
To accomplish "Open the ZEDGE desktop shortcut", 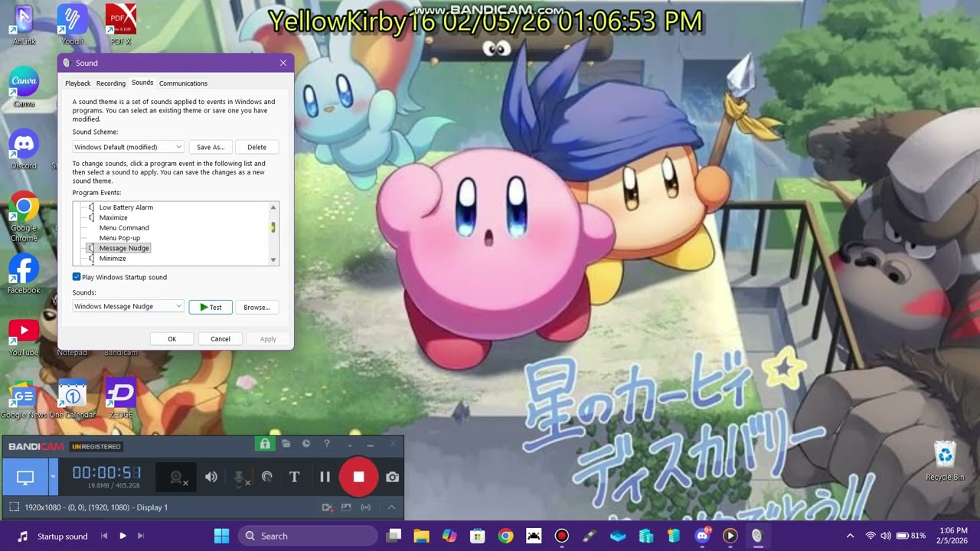I will (121, 398).
